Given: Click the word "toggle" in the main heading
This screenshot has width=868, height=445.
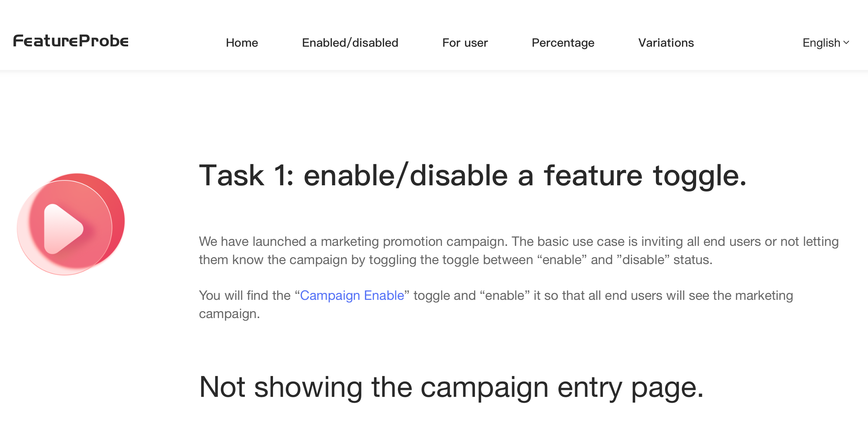Looking at the screenshot, I should (x=699, y=176).
